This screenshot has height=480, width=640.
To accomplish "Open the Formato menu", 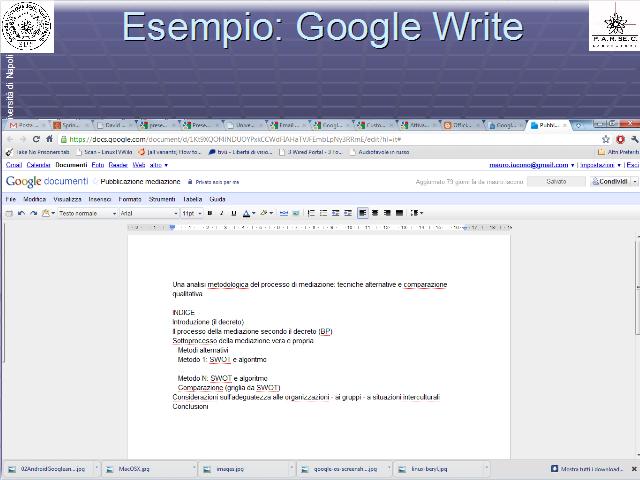I will click(130, 199).
